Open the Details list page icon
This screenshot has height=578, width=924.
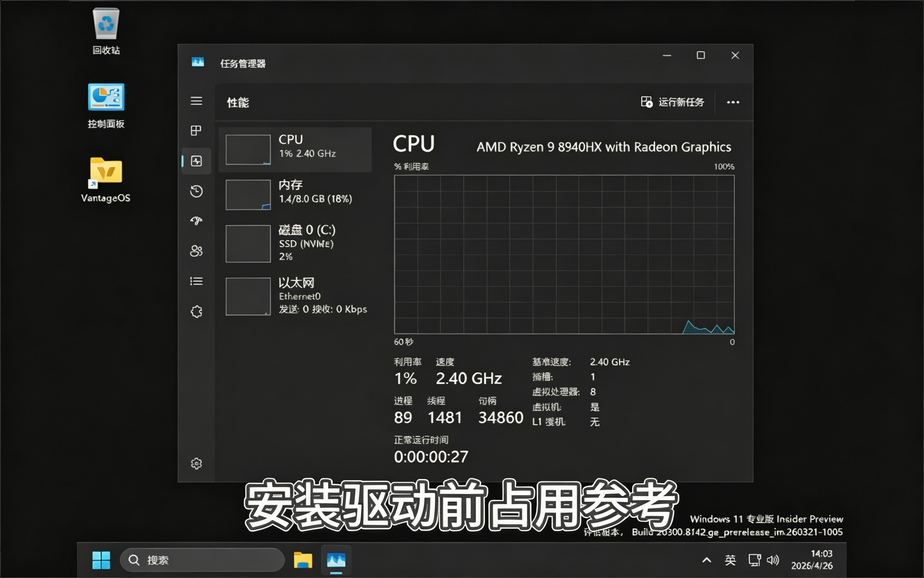[196, 281]
